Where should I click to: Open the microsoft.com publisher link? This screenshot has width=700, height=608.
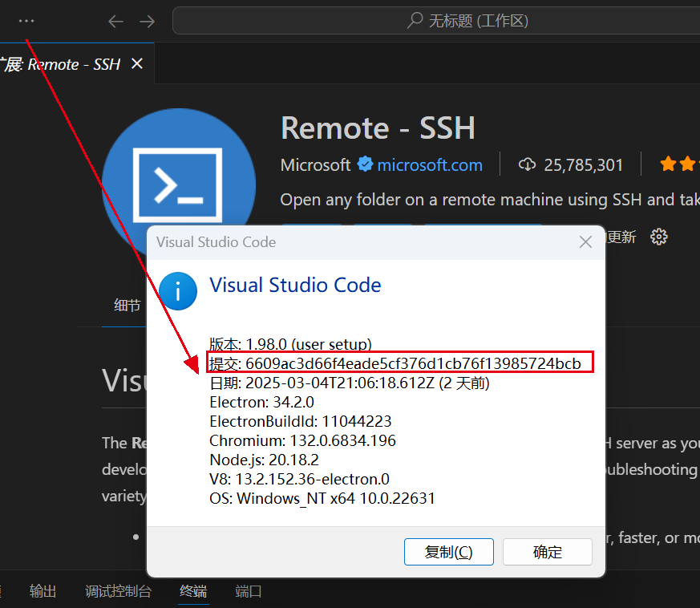click(x=430, y=165)
